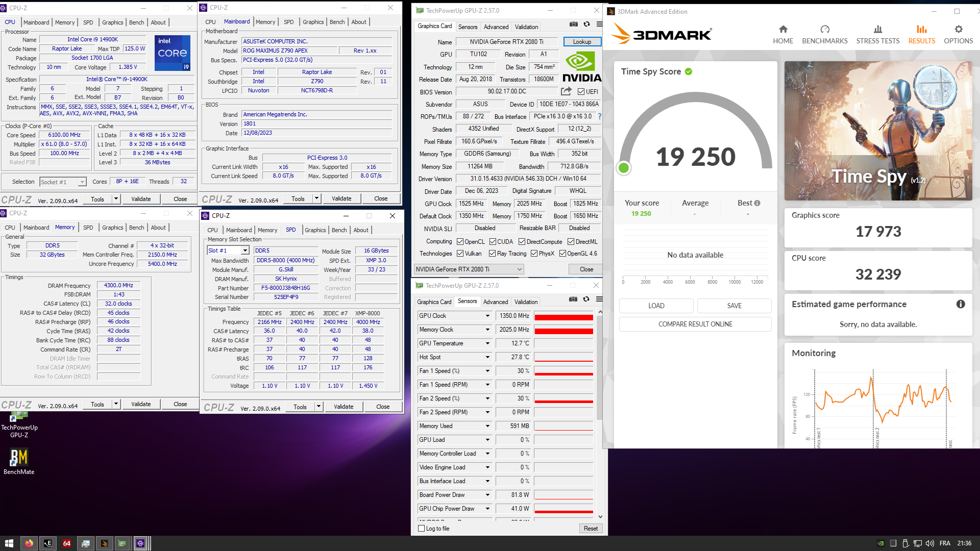
Task: Switch to Firefox in the taskbar
Action: click(x=29, y=543)
